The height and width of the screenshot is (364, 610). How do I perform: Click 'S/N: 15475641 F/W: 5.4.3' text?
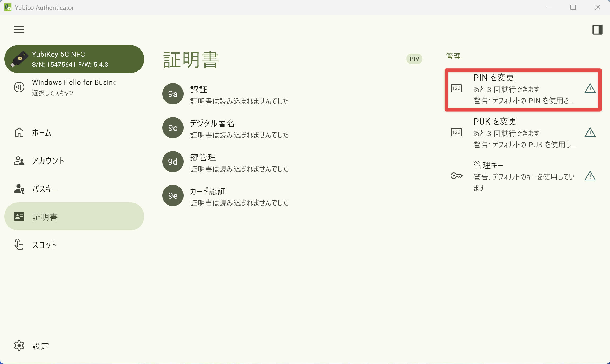point(70,65)
